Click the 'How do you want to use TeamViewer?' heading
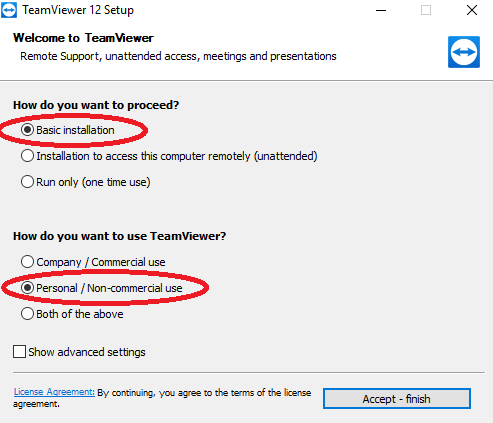Screen dimensions: 493x423 [119, 236]
